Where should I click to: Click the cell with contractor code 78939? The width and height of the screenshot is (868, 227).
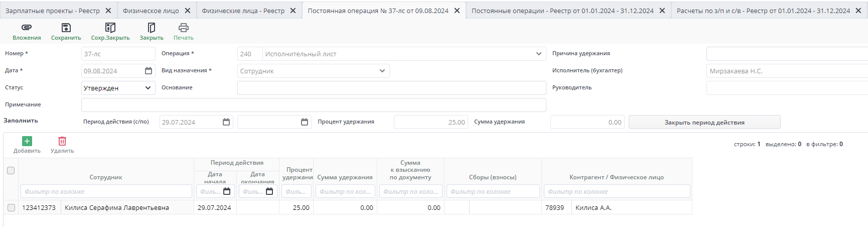(x=556, y=207)
